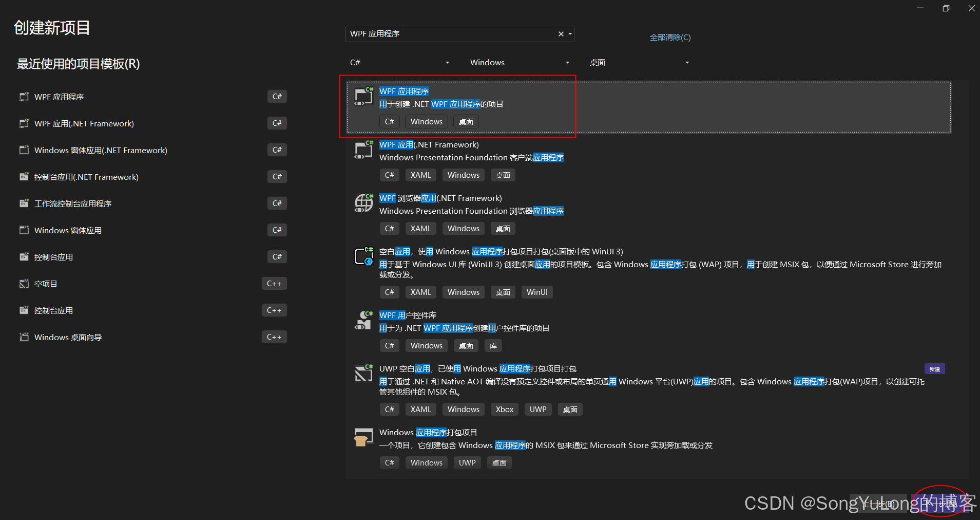
Task: Click the 控制台应用(.NET Framework) recent template icon
Action: (24, 177)
